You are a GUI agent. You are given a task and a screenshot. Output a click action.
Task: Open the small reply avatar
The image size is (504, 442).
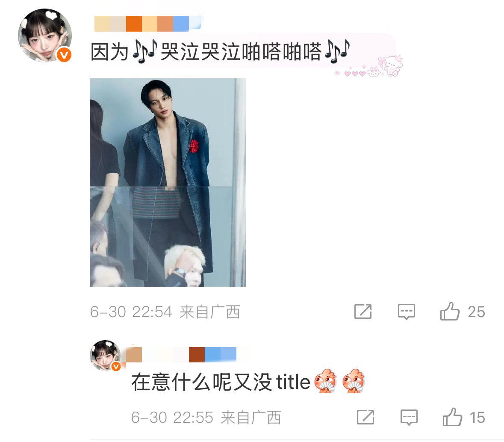pos(106,355)
